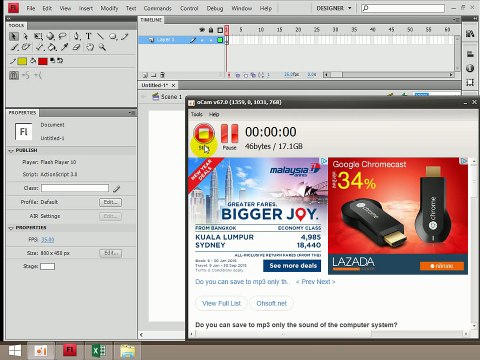Click the edit class pencil icon

click(116, 189)
